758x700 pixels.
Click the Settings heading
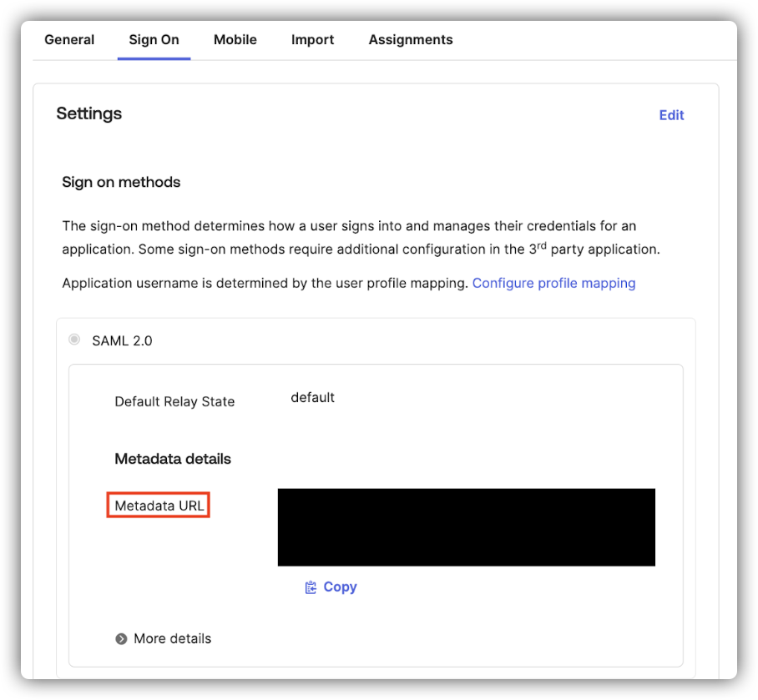point(89,113)
